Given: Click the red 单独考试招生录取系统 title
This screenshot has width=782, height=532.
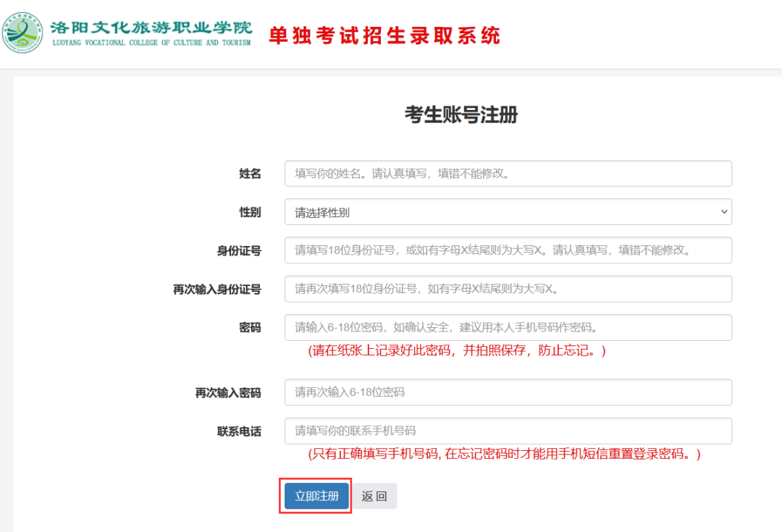Looking at the screenshot, I should (x=384, y=35).
